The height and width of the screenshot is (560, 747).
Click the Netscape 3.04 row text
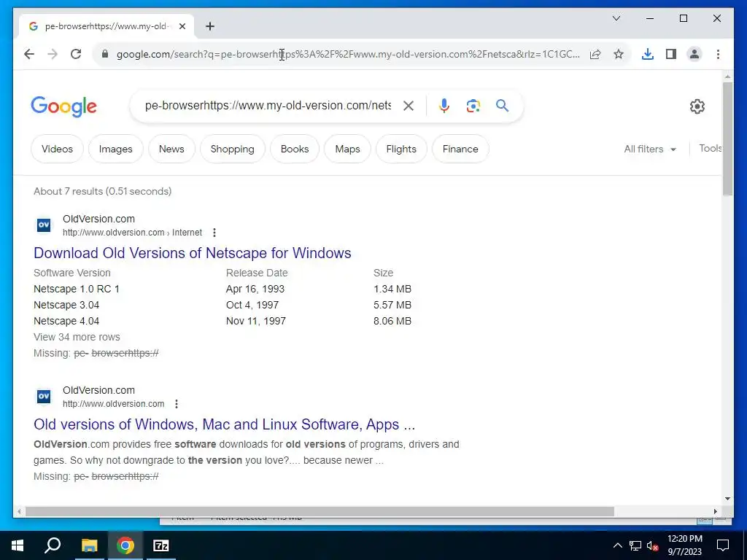(66, 305)
